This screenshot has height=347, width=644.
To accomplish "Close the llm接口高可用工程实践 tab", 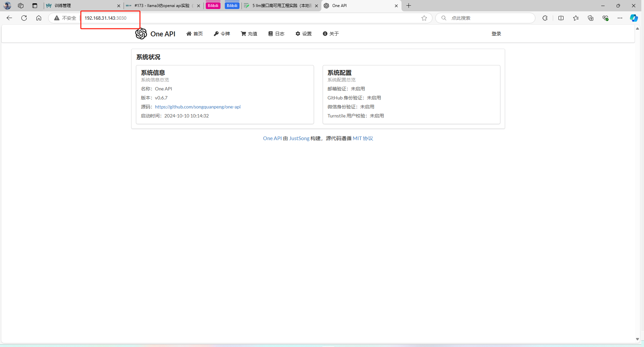I will 316,6.
